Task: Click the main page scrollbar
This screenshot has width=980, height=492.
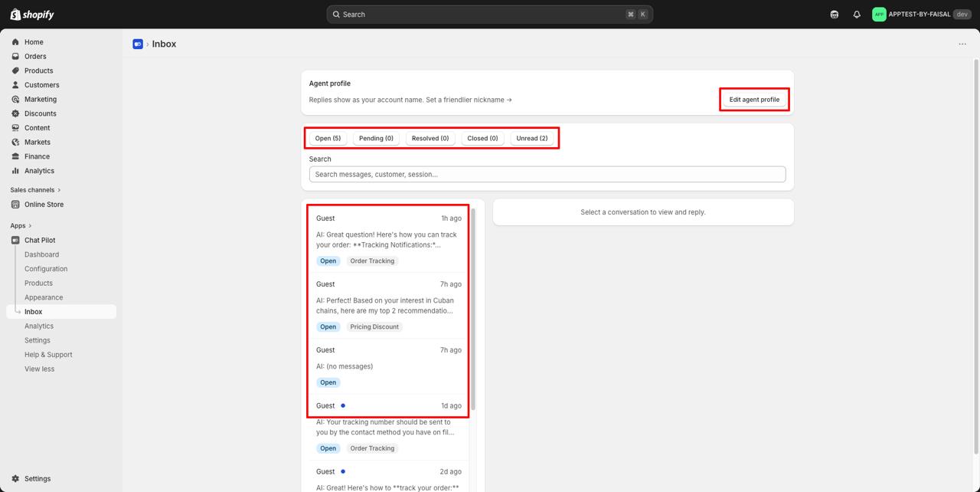Action: 976,257
